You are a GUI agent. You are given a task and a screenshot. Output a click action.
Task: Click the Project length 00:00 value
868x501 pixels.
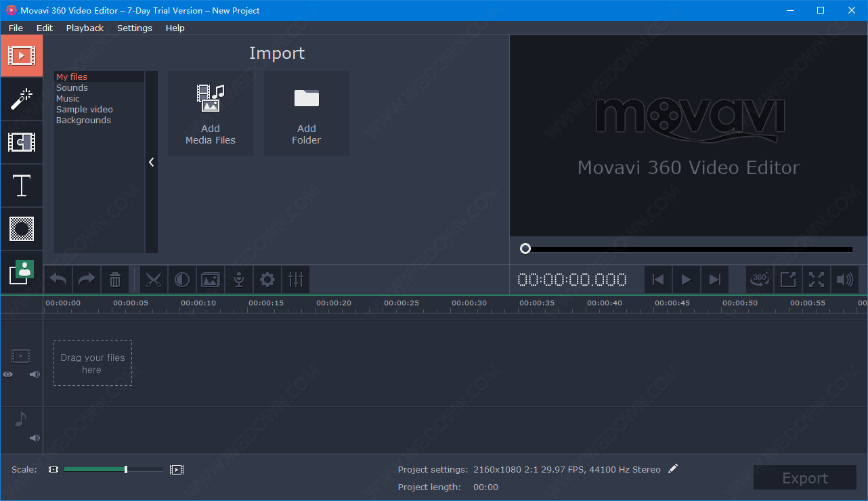click(485, 487)
